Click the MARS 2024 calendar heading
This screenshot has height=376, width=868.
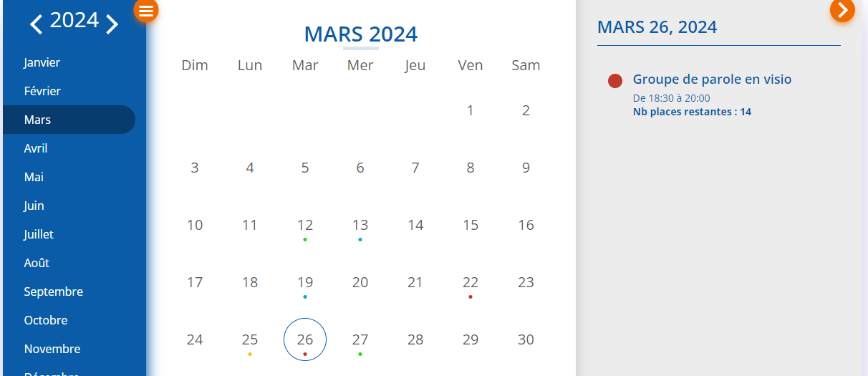coord(360,34)
